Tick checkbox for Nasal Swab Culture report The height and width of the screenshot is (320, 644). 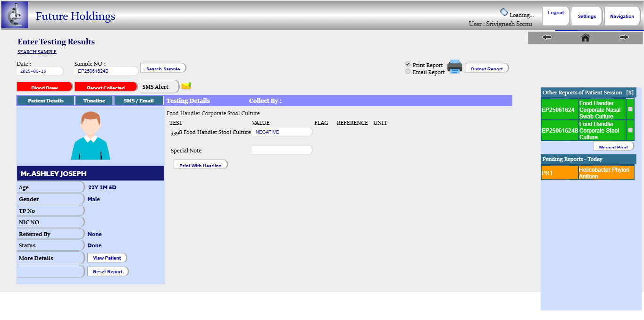point(630,109)
